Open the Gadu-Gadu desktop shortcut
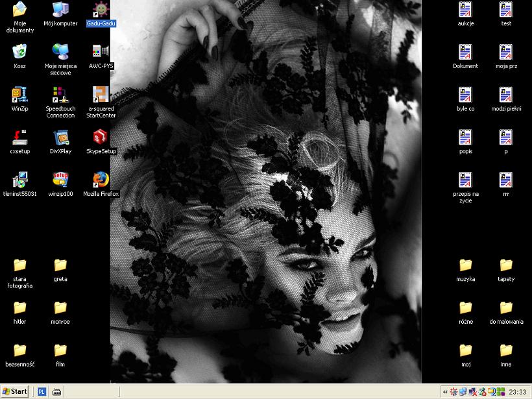 [101, 10]
